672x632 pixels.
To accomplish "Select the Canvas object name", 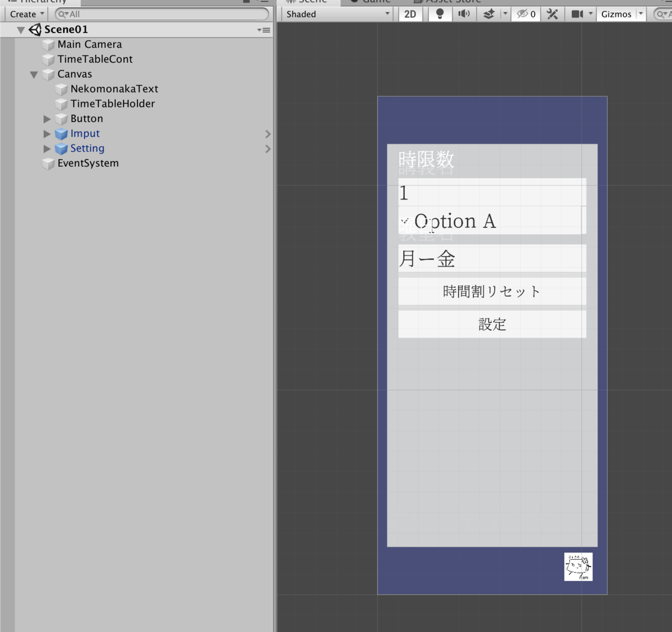I will (x=74, y=74).
